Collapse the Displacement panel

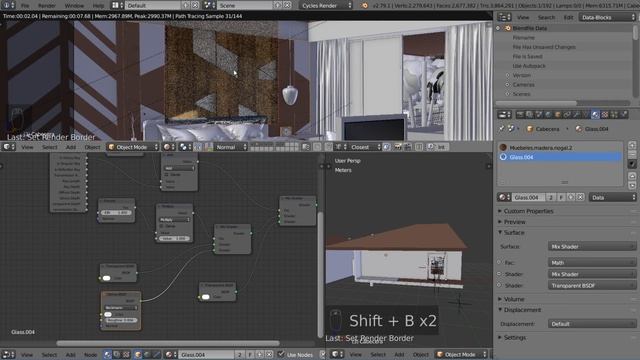(x=522, y=310)
